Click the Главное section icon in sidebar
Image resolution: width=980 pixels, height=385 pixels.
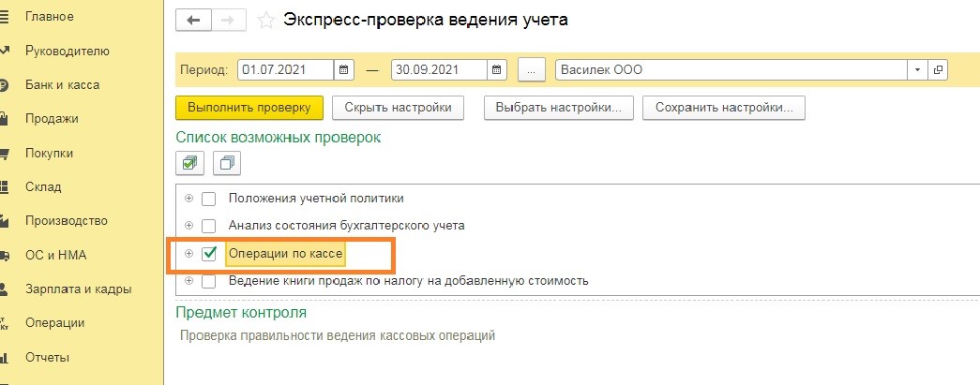[5, 17]
